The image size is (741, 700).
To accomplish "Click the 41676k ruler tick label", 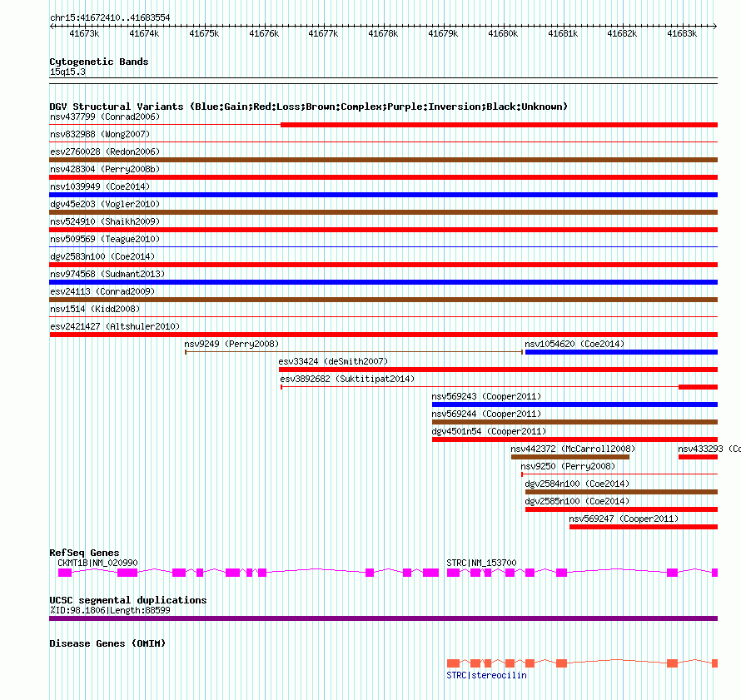I will 264,33.
